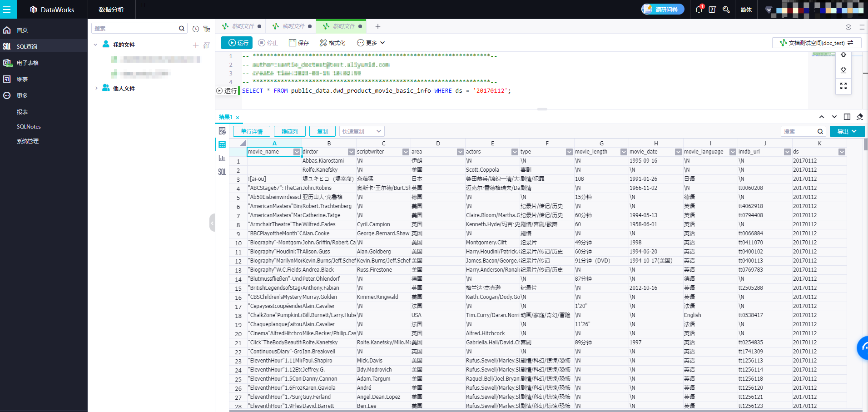Run the query with 运行 button
868x412 pixels.
pos(237,43)
